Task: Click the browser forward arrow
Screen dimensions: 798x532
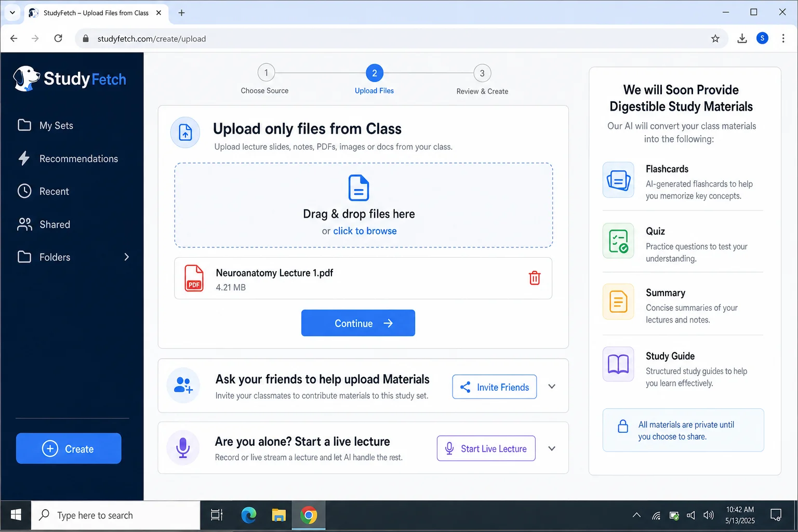Action: coord(35,38)
